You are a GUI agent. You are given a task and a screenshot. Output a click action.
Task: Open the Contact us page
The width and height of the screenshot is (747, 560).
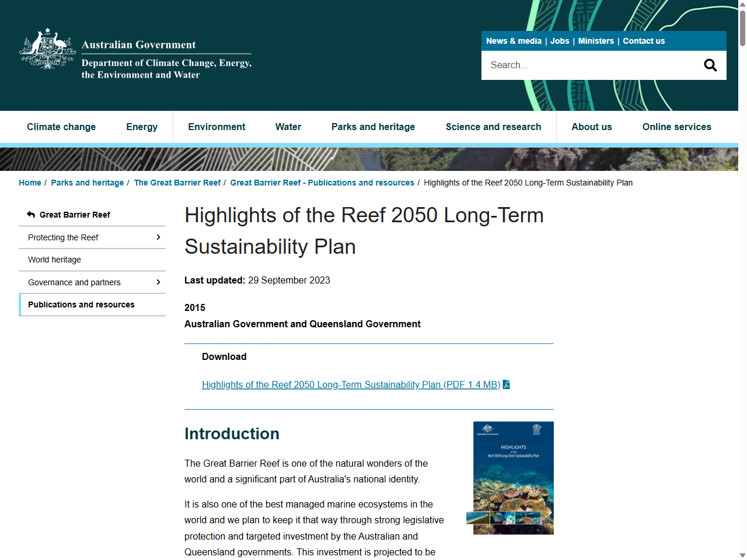click(644, 41)
